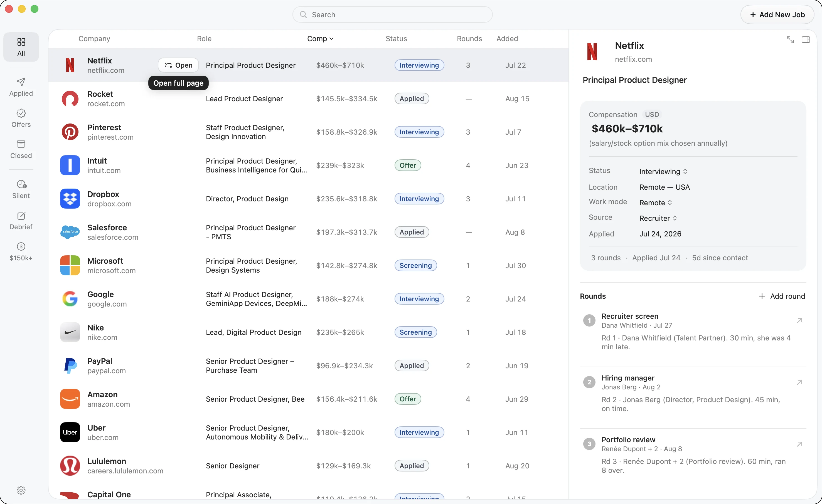Open settings via the gear icon
Image resolution: width=822 pixels, height=504 pixels.
(x=21, y=490)
